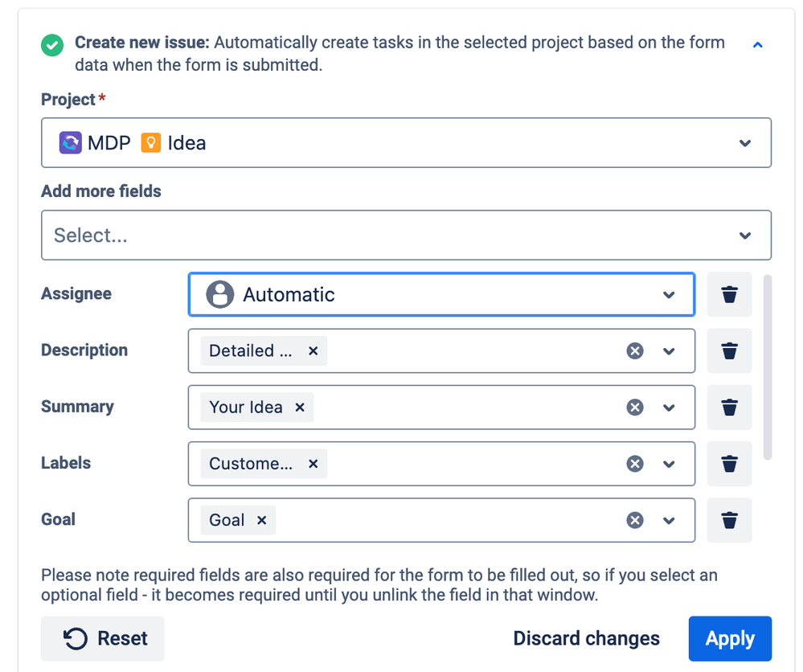Delete the Assignee field row

729,294
